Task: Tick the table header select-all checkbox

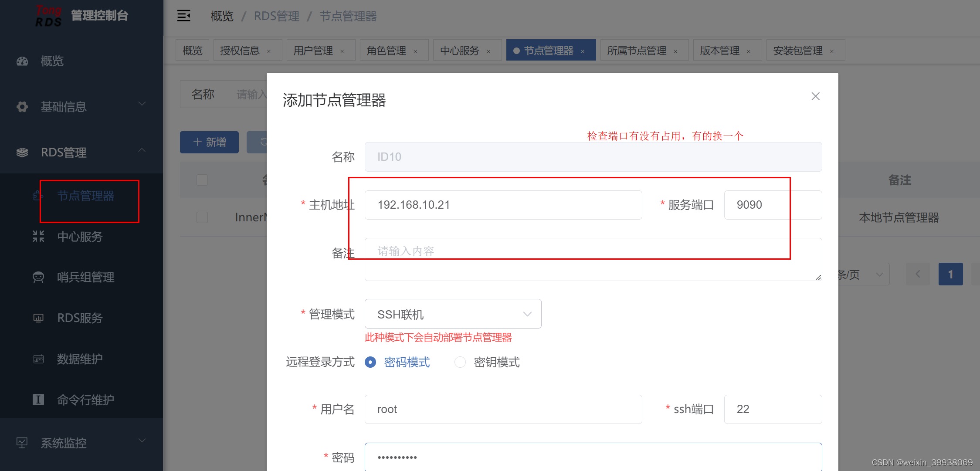Action: point(202,180)
